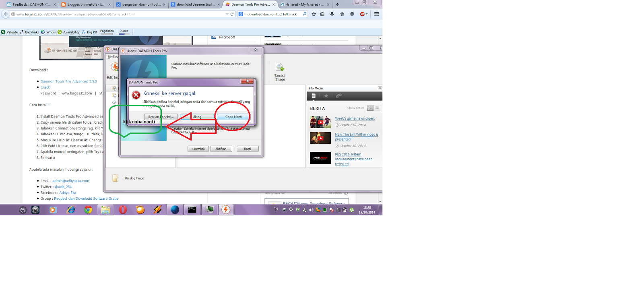The width and height of the screenshot is (644, 292).
Task: Click the Coba Nanti button in error dialog
Action: point(233,117)
